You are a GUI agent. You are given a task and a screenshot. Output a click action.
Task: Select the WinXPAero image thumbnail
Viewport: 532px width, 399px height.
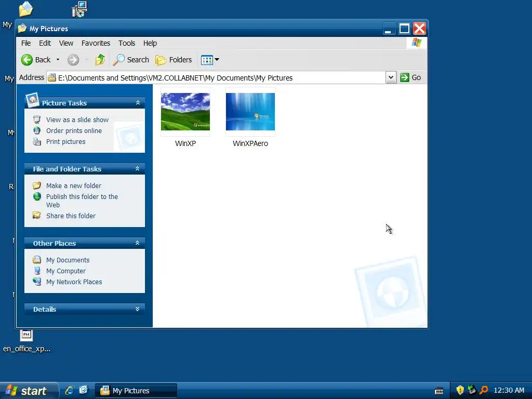point(250,112)
